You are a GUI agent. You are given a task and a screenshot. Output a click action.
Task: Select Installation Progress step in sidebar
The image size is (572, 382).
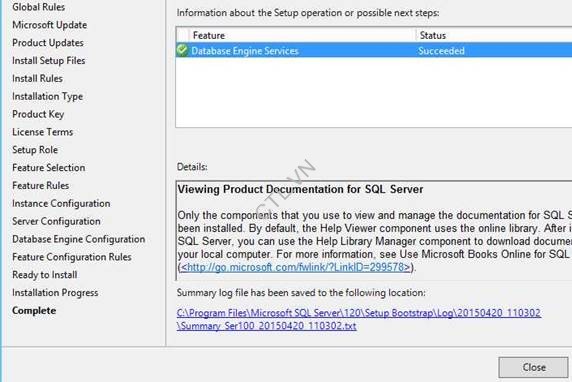pos(55,293)
